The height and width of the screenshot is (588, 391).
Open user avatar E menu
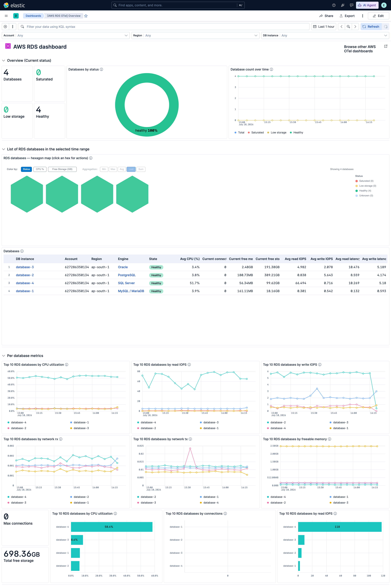384,5
